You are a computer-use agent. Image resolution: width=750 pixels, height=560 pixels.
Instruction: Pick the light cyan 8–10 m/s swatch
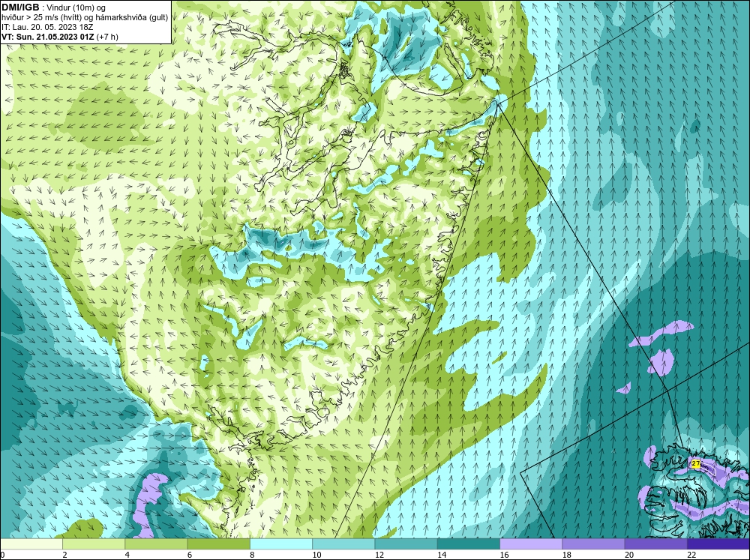click(281, 544)
